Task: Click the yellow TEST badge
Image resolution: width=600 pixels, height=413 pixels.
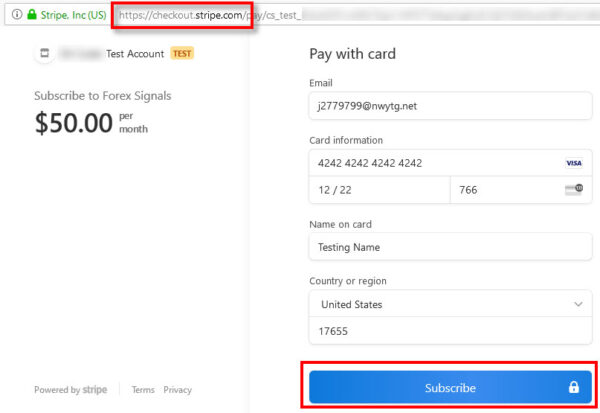Action: 182,53
